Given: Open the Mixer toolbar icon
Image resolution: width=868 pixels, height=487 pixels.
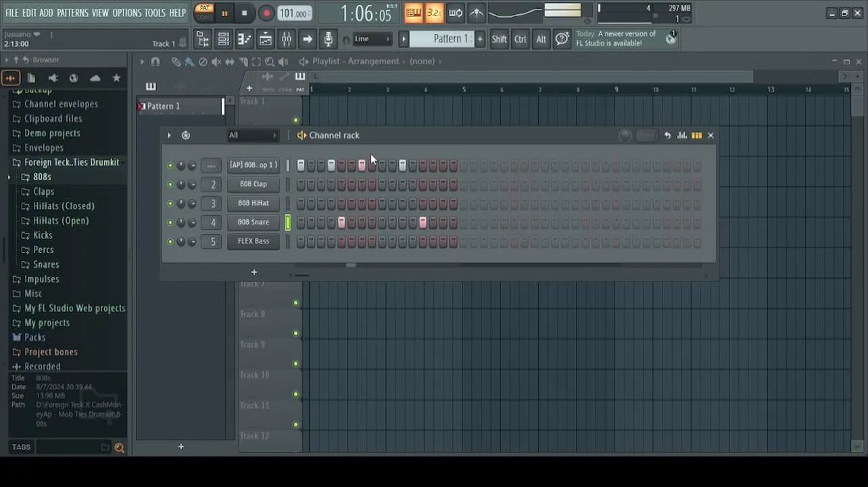Looking at the screenshot, I should tap(286, 39).
